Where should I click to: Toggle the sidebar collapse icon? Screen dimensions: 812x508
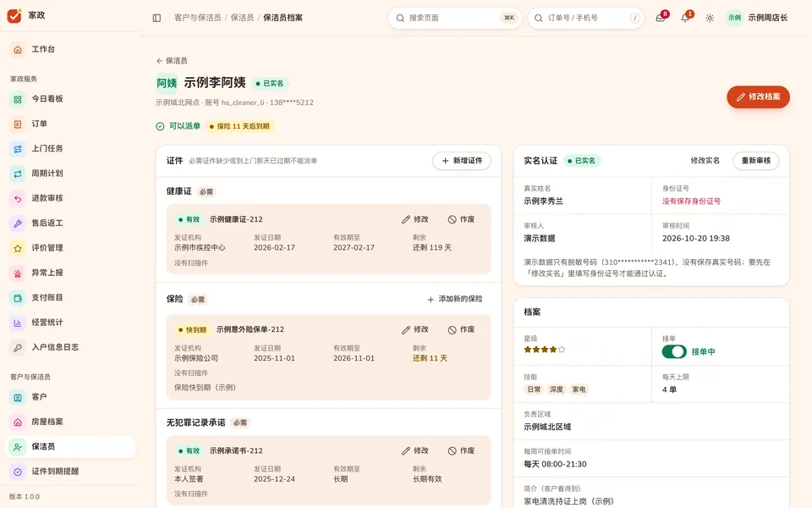(157, 18)
